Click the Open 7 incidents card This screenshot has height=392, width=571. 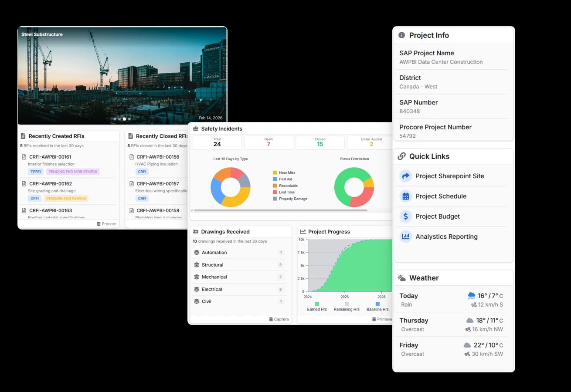pyautogui.click(x=269, y=142)
